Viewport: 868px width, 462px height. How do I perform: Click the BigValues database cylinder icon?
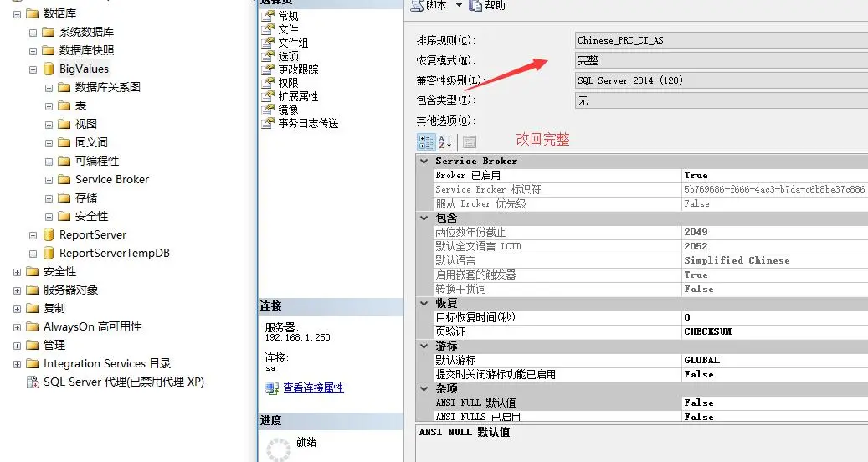coord(49,69)
